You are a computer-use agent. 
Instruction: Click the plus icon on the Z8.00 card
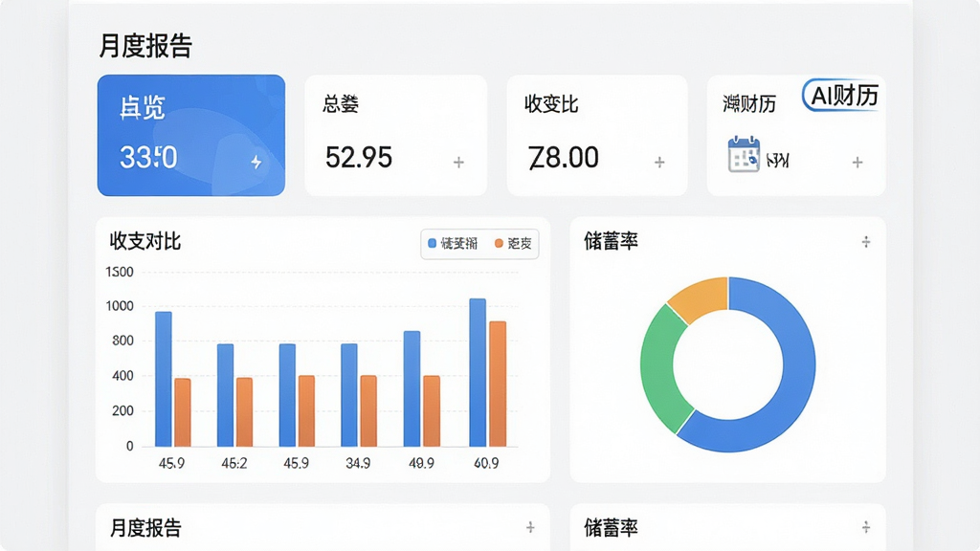click(659, 163)
